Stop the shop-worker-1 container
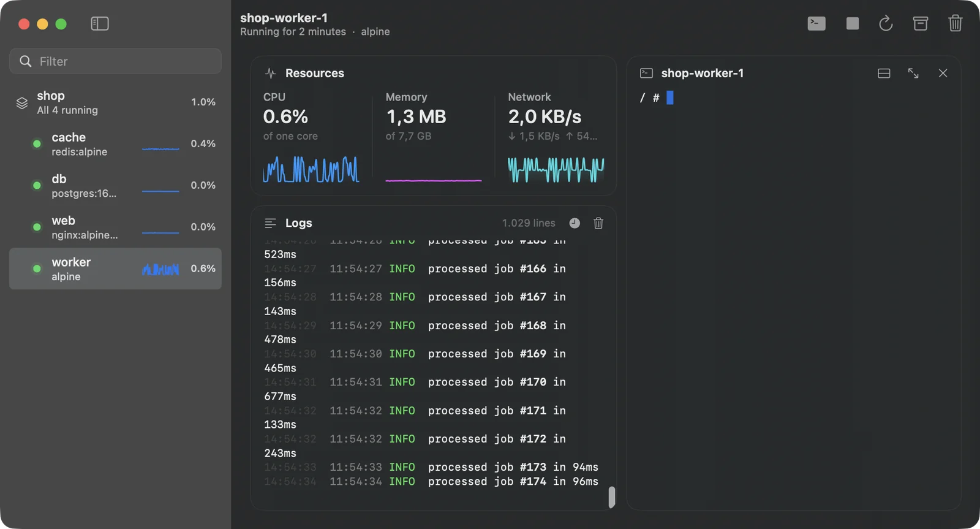Viewport: 980px width, 529px height. [853, 24]
